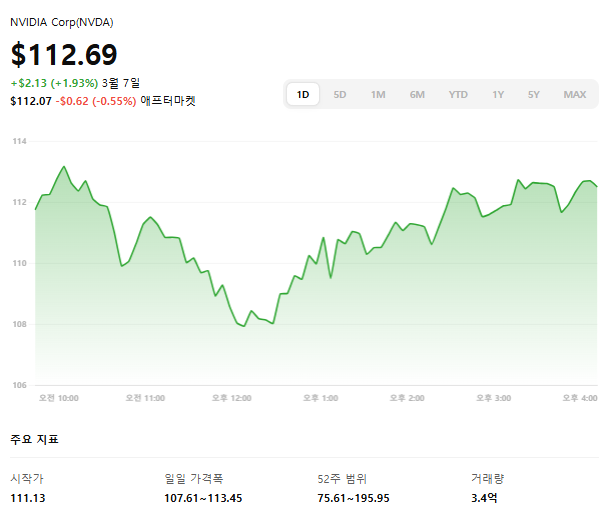Switch chart to 5Y range

tap(533, 95)
